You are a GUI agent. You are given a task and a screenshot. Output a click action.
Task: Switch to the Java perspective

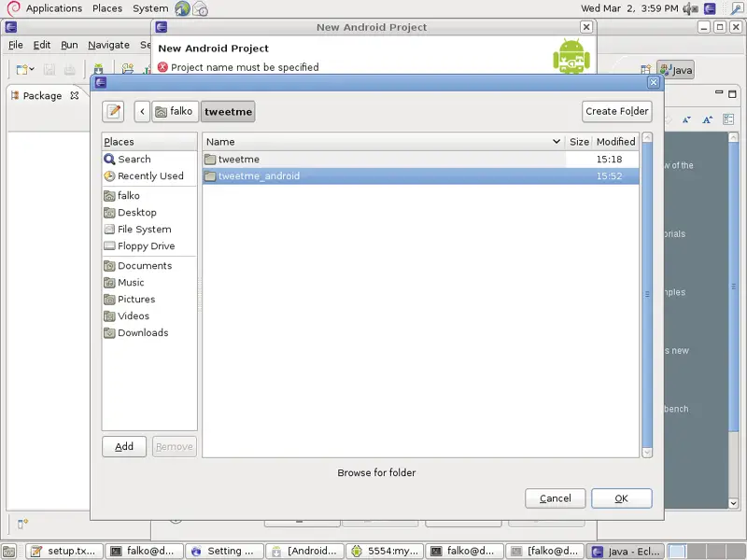[x=675, y=70]
